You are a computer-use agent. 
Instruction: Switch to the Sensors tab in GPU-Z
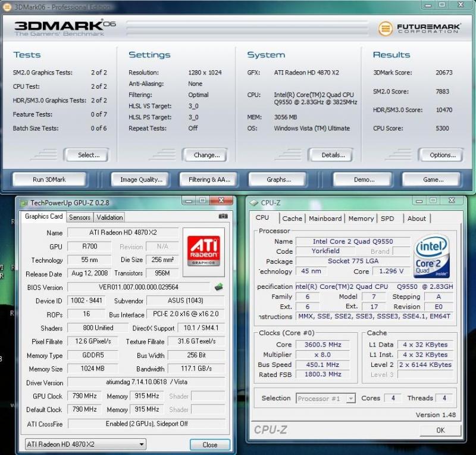tap(80, 217)
